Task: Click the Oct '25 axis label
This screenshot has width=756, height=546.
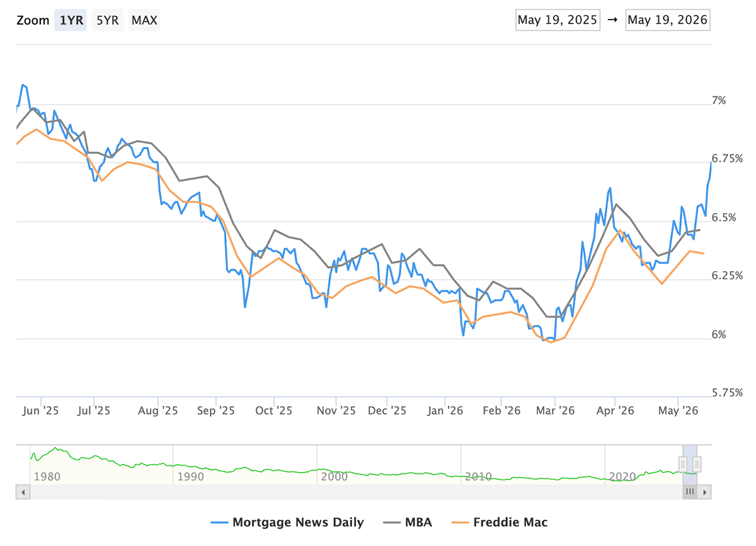Action: click(274, 410)
